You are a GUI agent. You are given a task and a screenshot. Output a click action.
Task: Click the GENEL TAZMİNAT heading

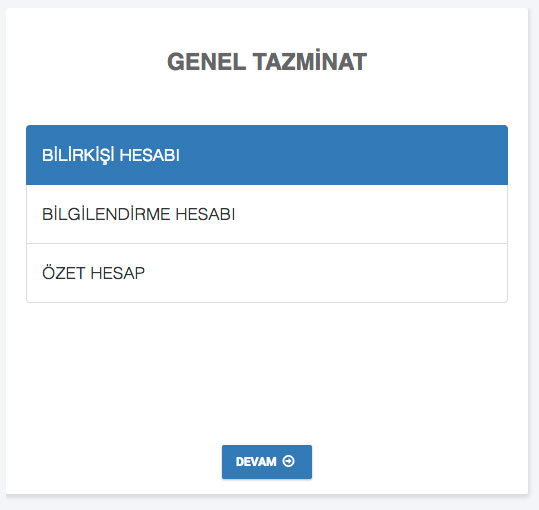[267, 61]
